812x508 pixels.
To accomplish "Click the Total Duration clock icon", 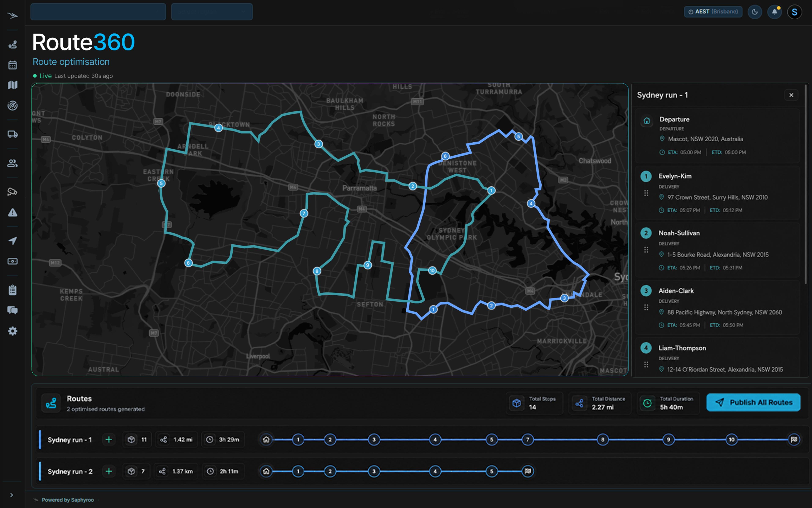I will [x=647, y=403].
